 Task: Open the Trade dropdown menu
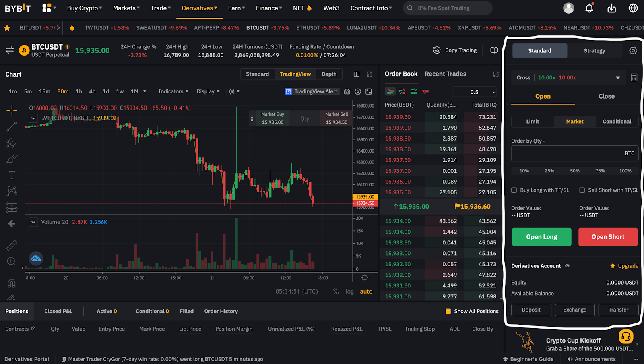(x=161, y=8)
